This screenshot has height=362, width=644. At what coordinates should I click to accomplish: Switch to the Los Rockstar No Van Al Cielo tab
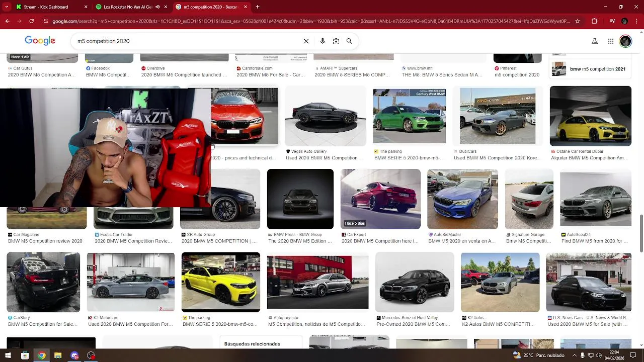(132, 7)
